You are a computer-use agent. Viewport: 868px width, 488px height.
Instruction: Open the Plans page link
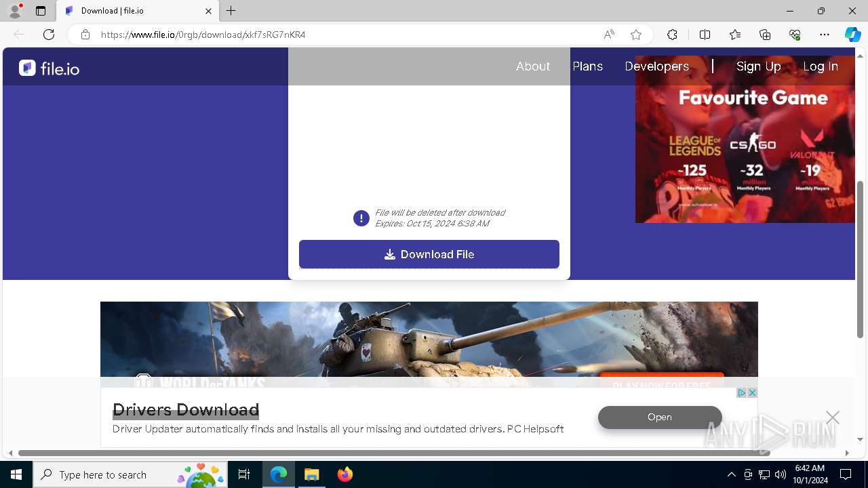(x=588, y=66)
